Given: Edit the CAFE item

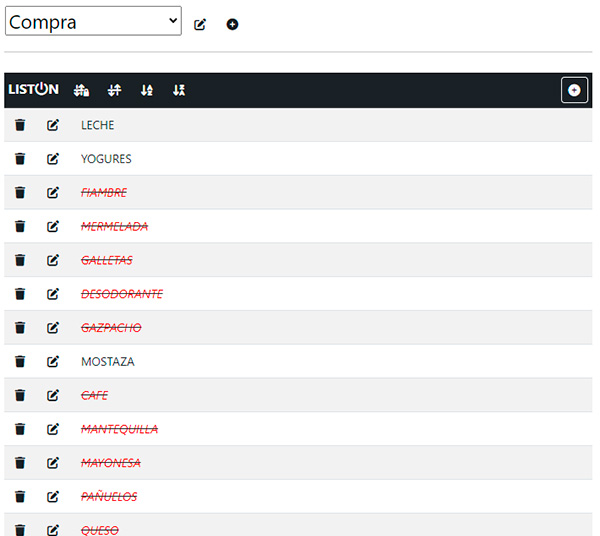Looking at the screenshot, I should point(53,395).
